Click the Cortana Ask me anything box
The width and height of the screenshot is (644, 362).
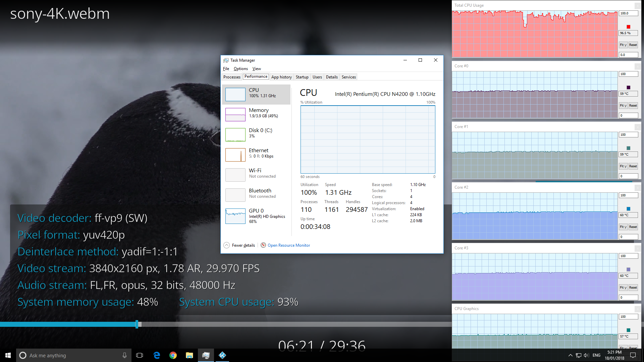point(73,355)
